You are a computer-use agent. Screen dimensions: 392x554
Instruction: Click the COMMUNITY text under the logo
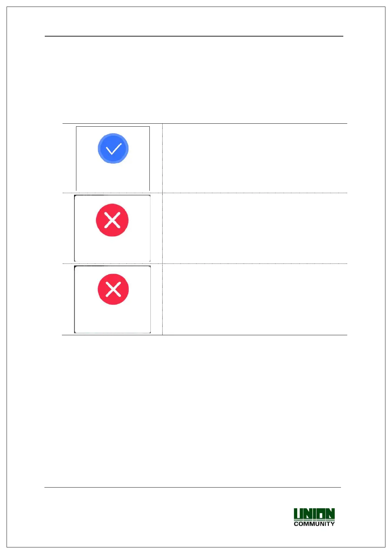(314, 524)
